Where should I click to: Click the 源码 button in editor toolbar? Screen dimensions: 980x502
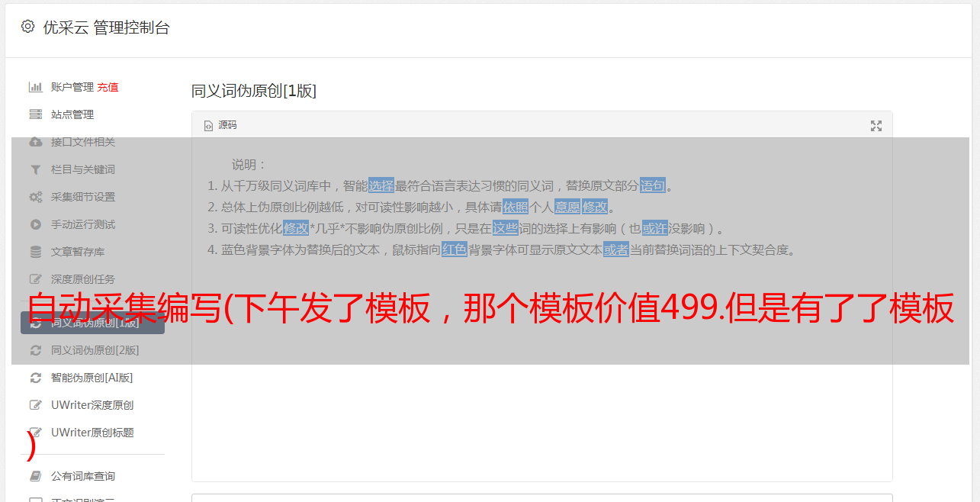(x=220, y=125)
